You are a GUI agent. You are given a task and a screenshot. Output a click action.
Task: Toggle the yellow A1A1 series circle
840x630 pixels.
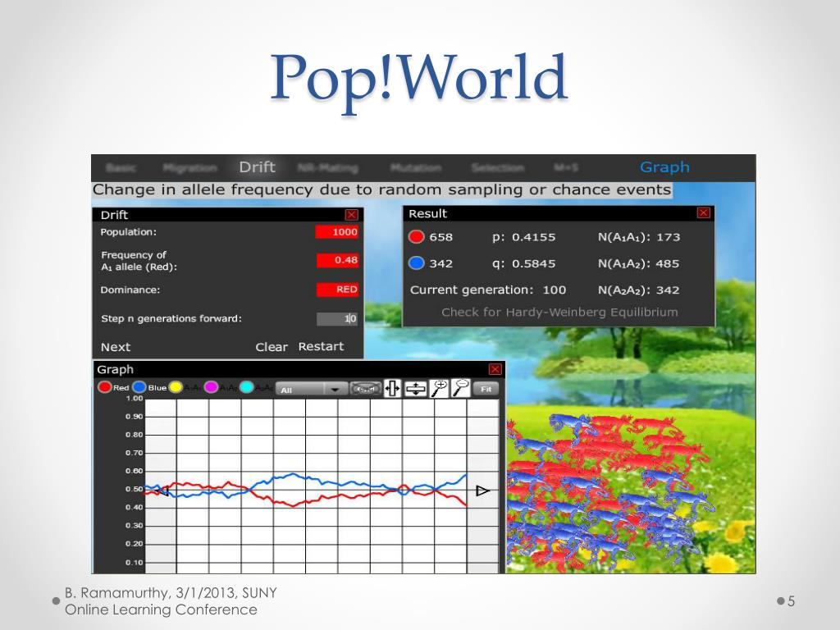click(x=176, y=387)
